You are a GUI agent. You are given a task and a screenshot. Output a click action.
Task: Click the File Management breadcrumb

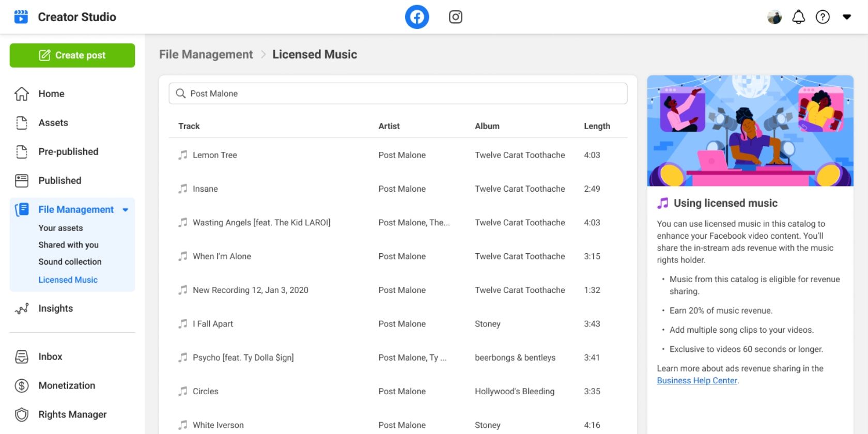[206, 54]
